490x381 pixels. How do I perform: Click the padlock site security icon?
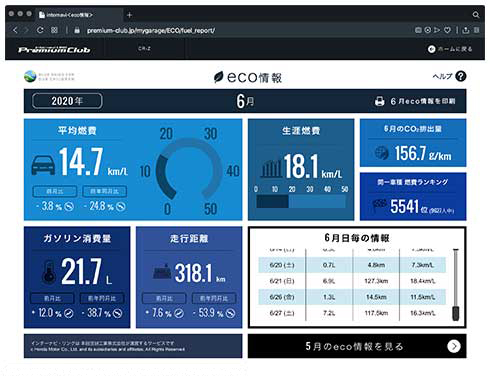click(x=77, y=30)
